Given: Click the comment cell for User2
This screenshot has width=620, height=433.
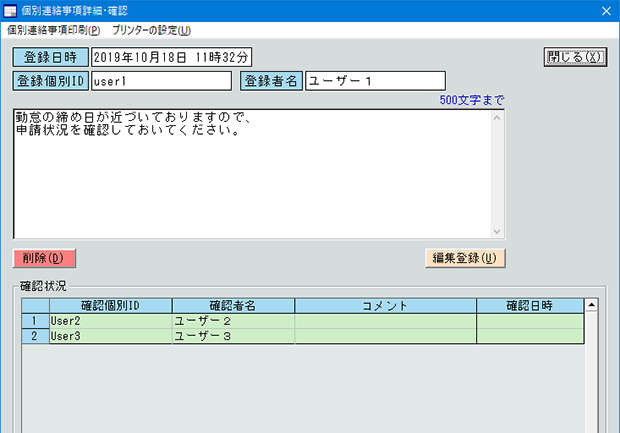Looking at the screenshot, I should pyautogui.click(x=386, y=321).
